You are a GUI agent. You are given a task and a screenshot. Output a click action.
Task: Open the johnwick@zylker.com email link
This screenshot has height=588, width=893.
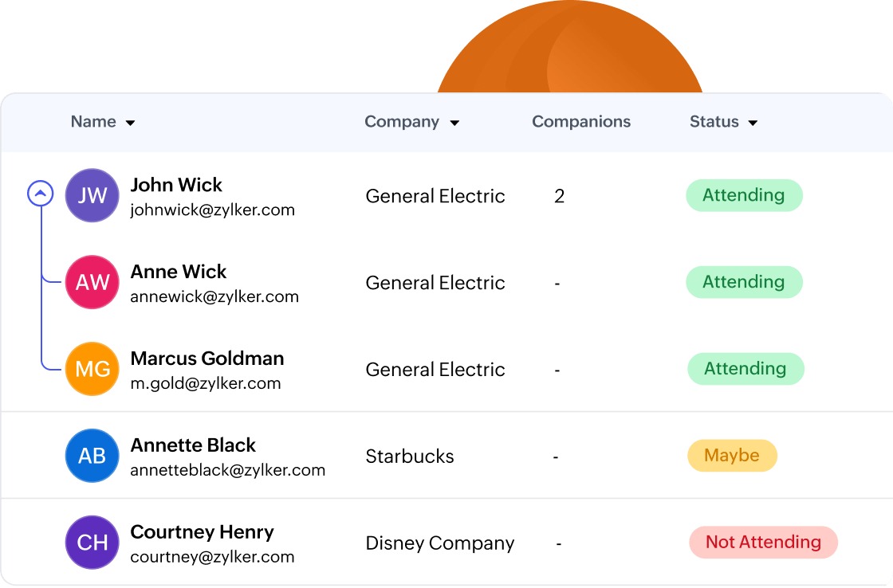[x=212, y=210]
